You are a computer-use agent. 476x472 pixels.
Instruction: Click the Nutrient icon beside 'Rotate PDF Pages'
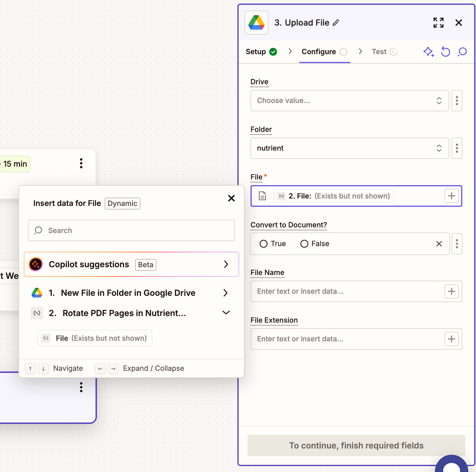37,313
